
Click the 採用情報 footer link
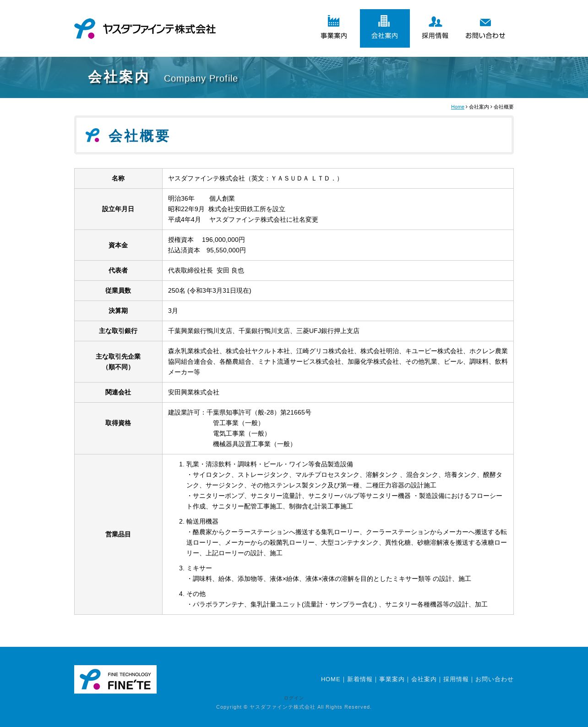(x=456, y=679)
